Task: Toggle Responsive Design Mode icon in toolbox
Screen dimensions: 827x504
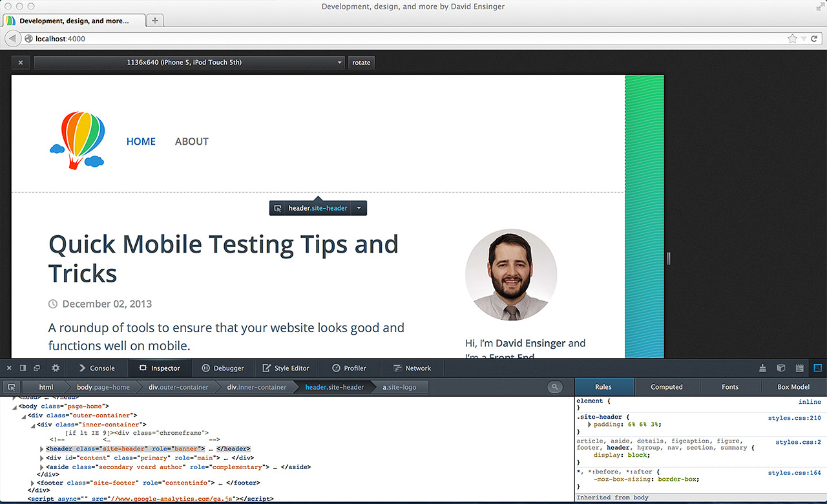Action: 817,368
